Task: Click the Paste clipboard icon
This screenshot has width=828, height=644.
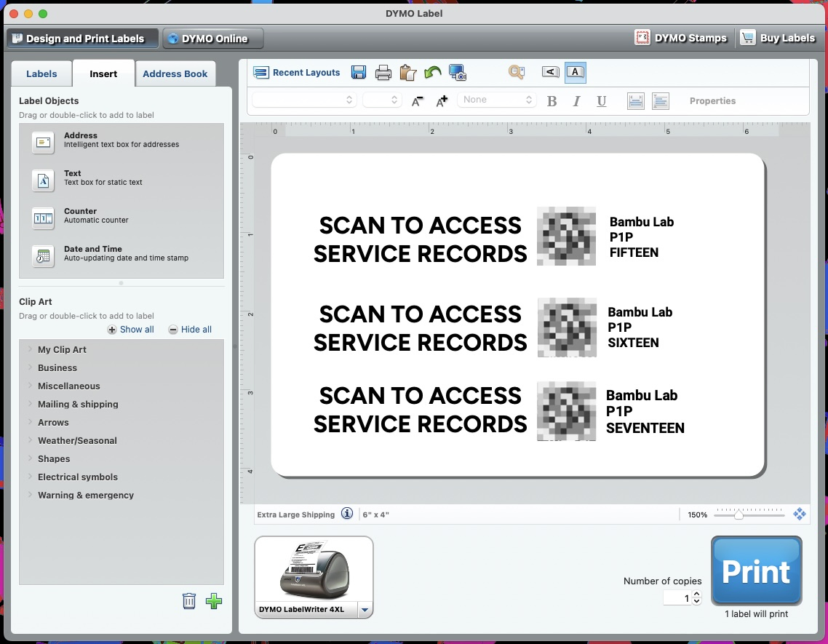Action: [408, 72]
